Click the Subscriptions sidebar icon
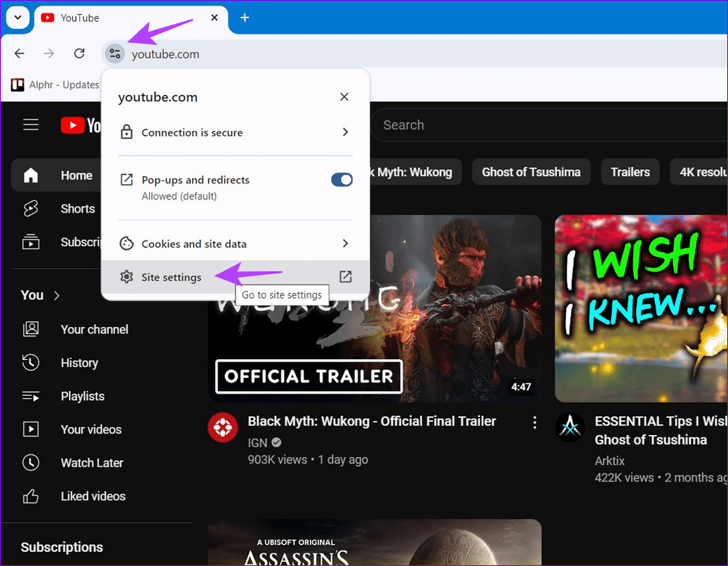Viewport: 728px width, 566px height. point(31,242)
